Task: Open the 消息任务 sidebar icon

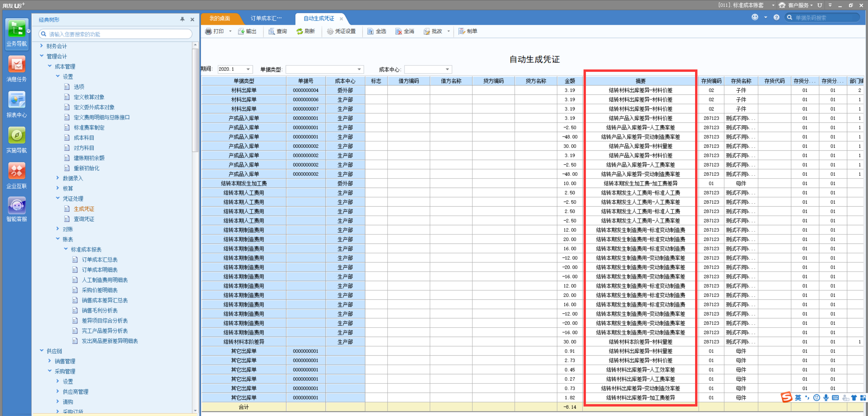Action: pyautogui.click(x=17, y=69)
